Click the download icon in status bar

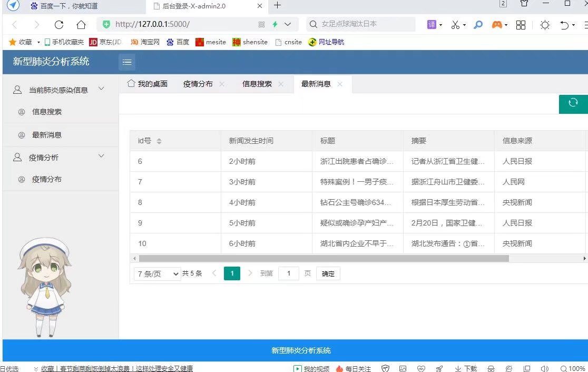point(458,369)
